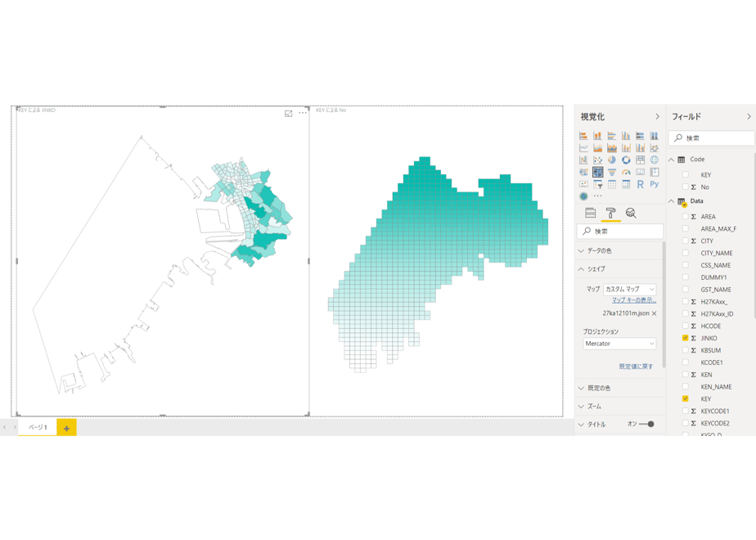Select the globe map visual
The image size is (756, 540).
click(655, 160)
